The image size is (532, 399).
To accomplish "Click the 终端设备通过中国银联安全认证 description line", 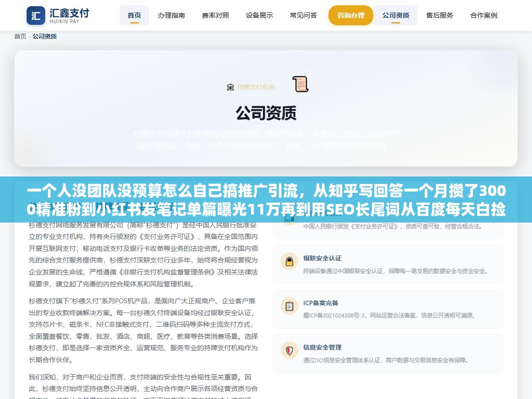I will tap(395, 271).
